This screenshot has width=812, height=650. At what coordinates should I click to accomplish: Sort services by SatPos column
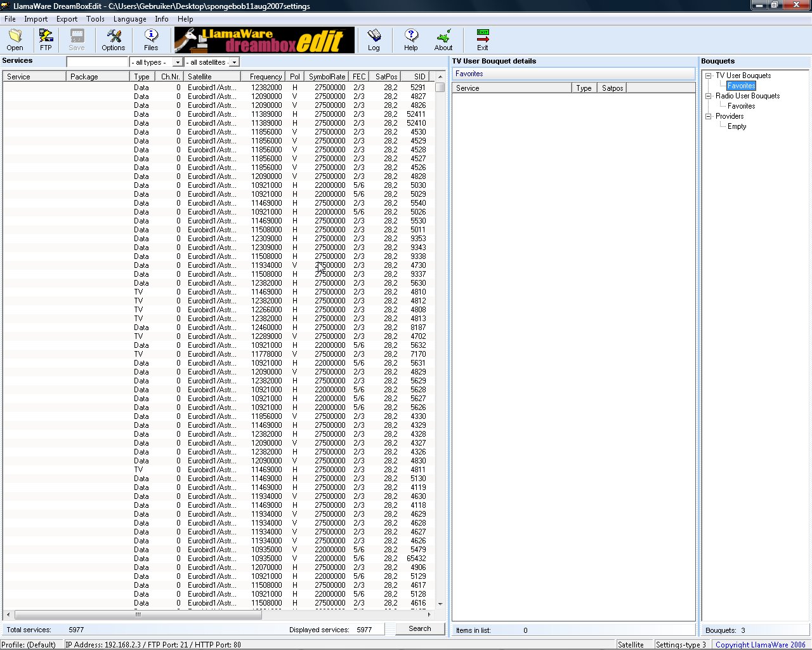pos(384,76)
